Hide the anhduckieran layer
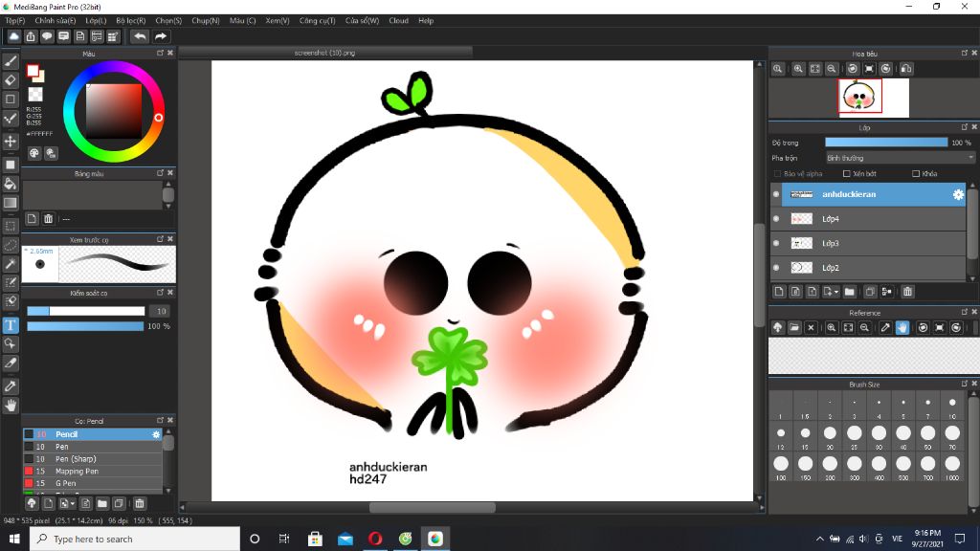 (776, 194)
